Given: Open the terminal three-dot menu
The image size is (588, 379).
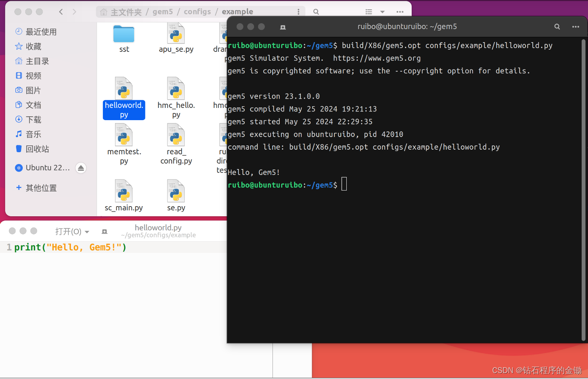Looking at the screenshot, I should click(576, 26).
